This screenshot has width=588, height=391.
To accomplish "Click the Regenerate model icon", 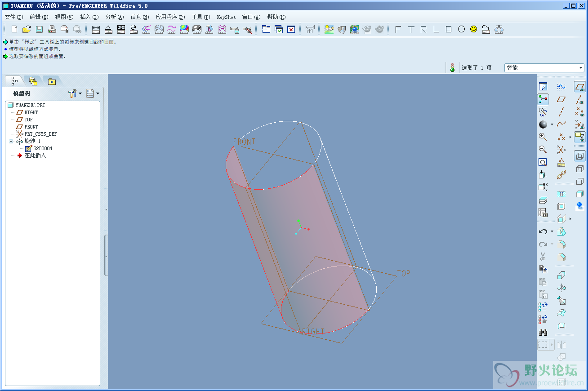I will click(543, 307).
